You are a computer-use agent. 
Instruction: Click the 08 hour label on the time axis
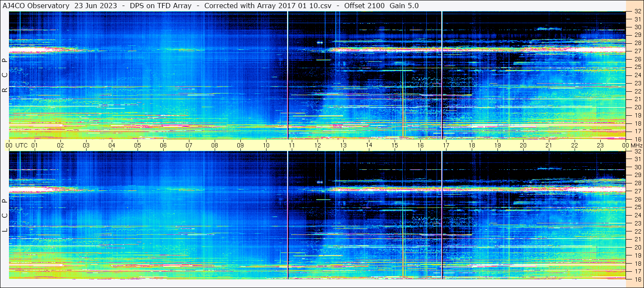(x=215, y=145)
